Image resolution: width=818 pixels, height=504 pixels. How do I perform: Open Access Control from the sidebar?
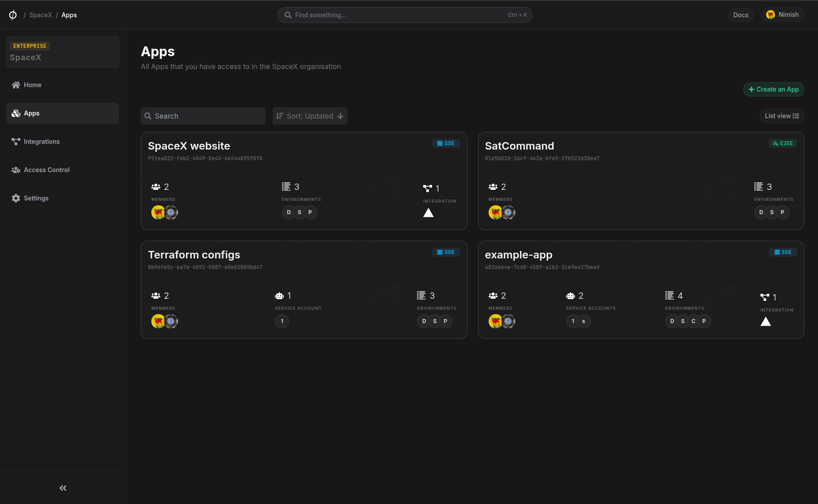tap(46, 170)
